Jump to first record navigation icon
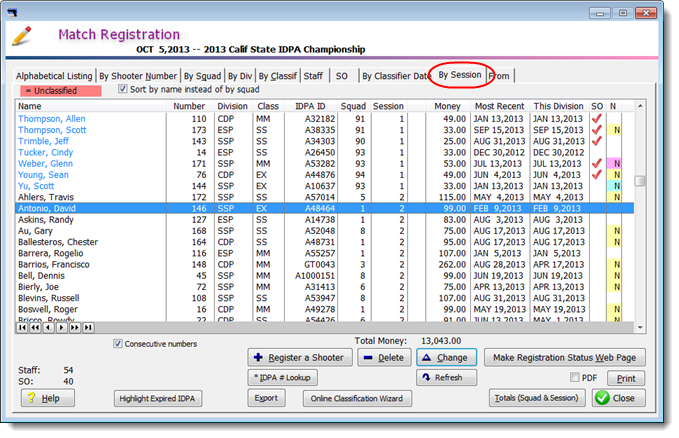The height and width of the screenshot is (438, 679). point(22,328)
